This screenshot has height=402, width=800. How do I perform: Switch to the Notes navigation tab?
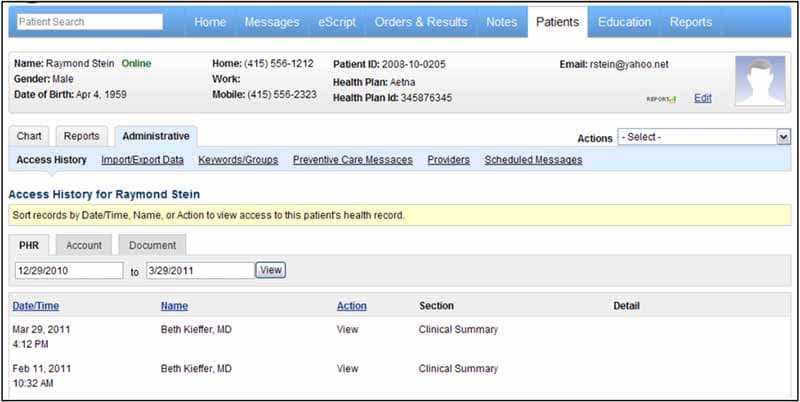click(x=501, y=22)
